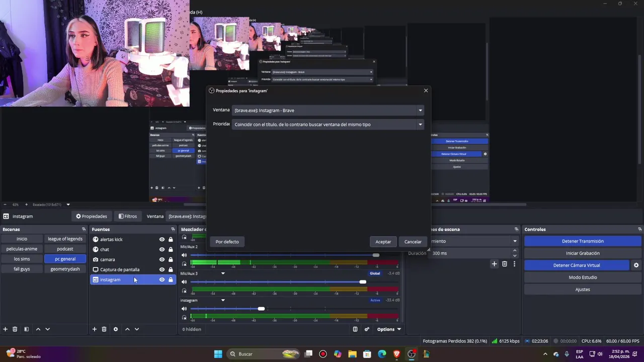
Task: Click Cancelar in properties dialog
Action: (413, 242)
